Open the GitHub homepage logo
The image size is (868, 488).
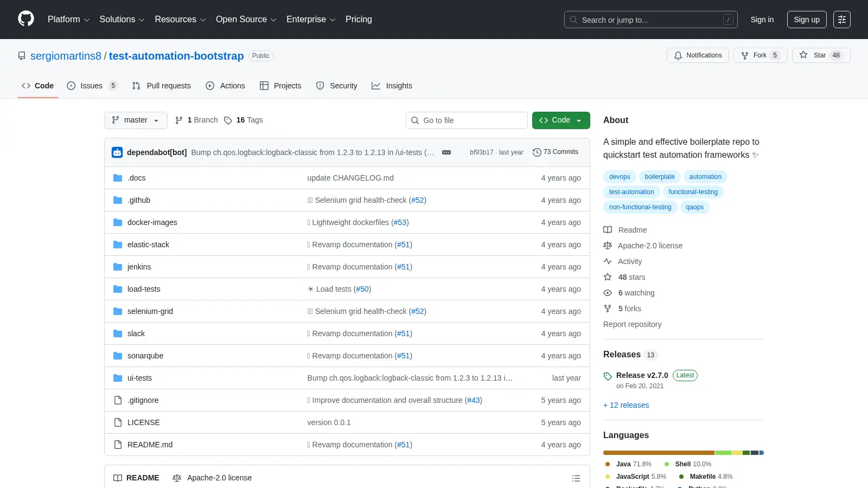[x=26, y=19]
